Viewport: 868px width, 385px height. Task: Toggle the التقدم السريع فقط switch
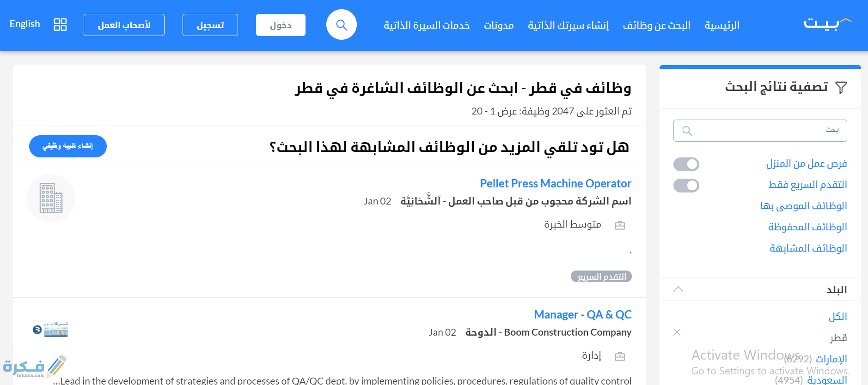point(686,186)
